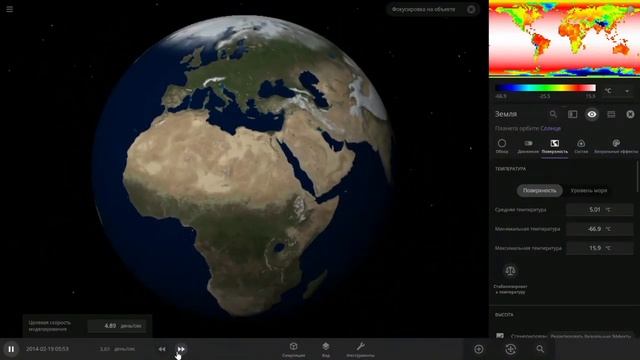Screen dimensions: 640x360
Task: Open the Симуляция cube menu
Action: tap(293, 350)
